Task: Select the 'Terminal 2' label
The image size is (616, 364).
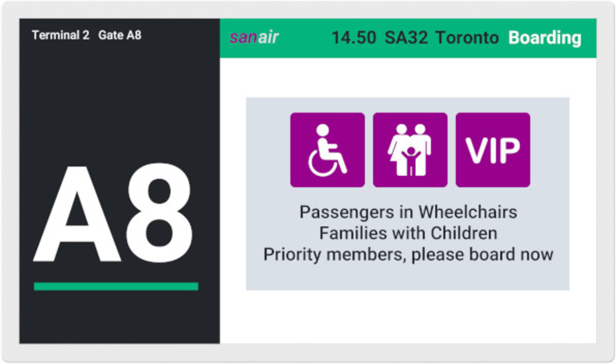Action: (x=60, y=35)
